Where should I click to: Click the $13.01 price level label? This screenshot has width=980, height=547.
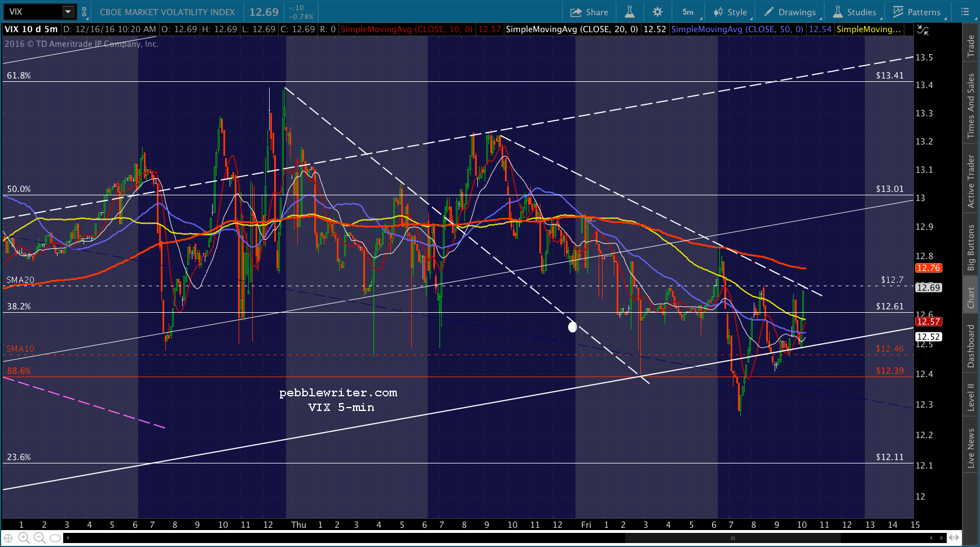[890, 189]
